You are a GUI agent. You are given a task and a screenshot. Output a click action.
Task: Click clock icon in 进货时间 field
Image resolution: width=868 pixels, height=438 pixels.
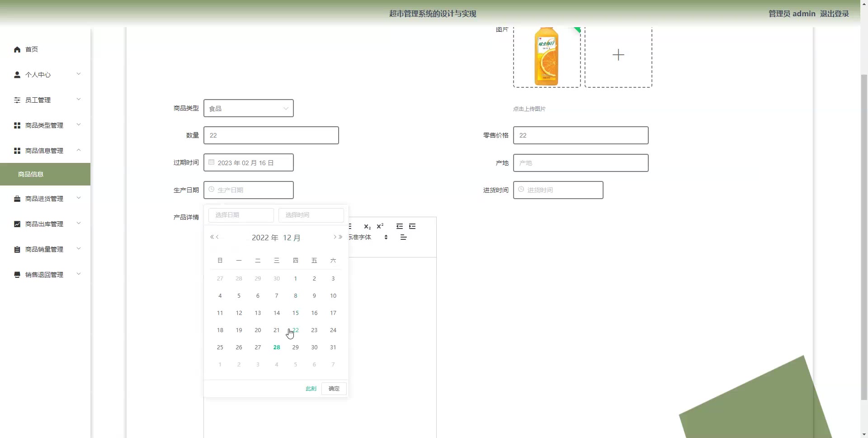(521, 189)
